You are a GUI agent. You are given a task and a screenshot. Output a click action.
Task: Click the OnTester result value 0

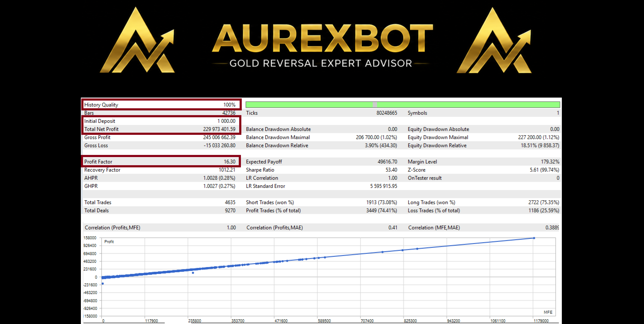tap(558, 178)
